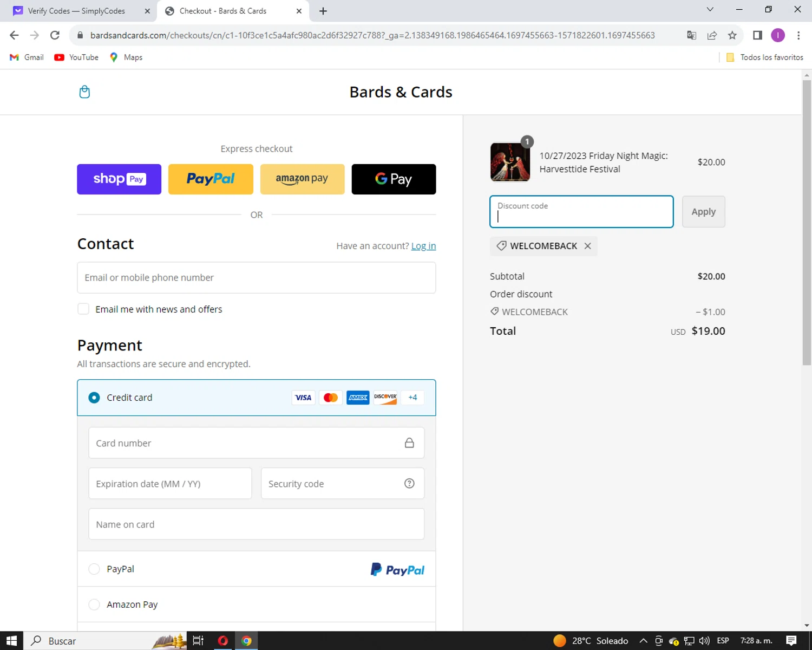Screen dimensions: 812x650
Task: Close the Verify Codes tab
Action: (x=147, y=11)
